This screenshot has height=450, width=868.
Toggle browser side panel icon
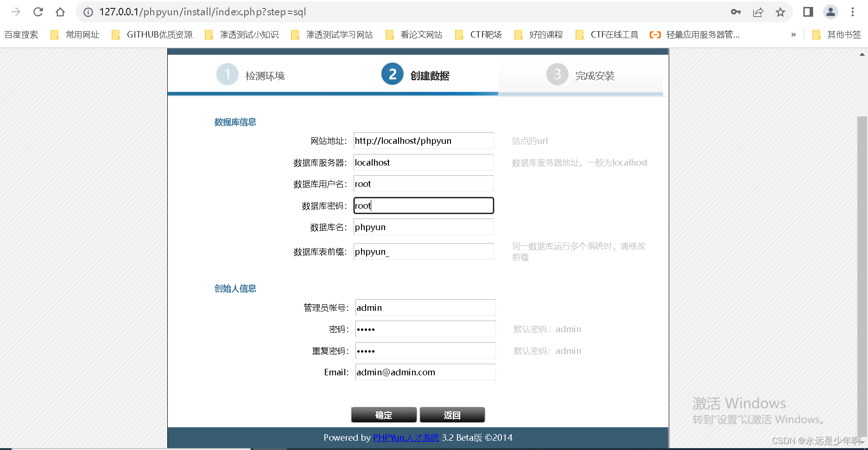pos(808,12)
